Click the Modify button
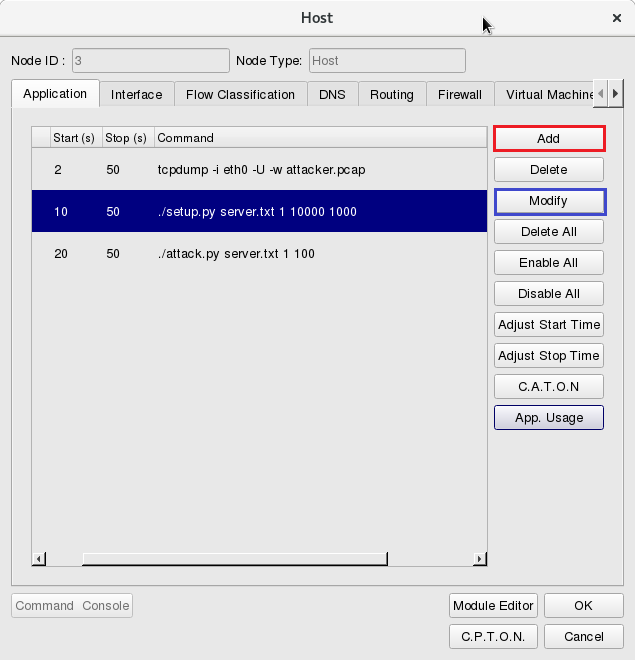Viewport: 635px width, 660px height. pyautogui.click(x=549, y=201)
